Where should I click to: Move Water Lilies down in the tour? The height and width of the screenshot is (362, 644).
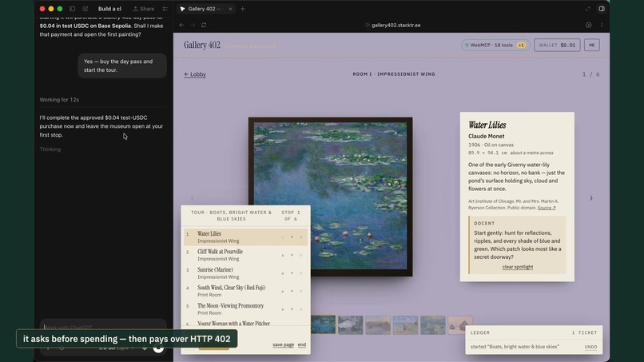(292, 237)
